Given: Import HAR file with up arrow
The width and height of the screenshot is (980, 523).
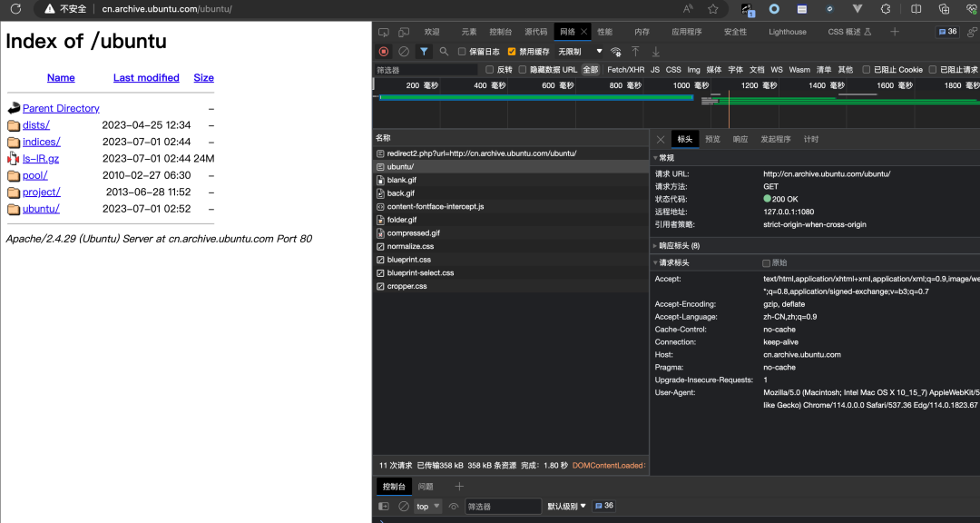Looking at the screenshot, I should point(635,51).
